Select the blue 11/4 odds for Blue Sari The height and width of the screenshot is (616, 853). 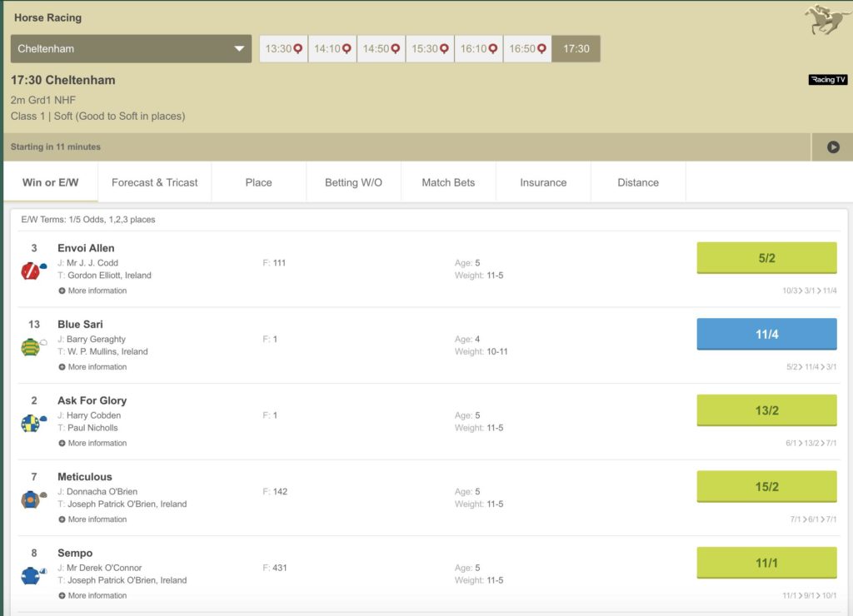point(766,334)
